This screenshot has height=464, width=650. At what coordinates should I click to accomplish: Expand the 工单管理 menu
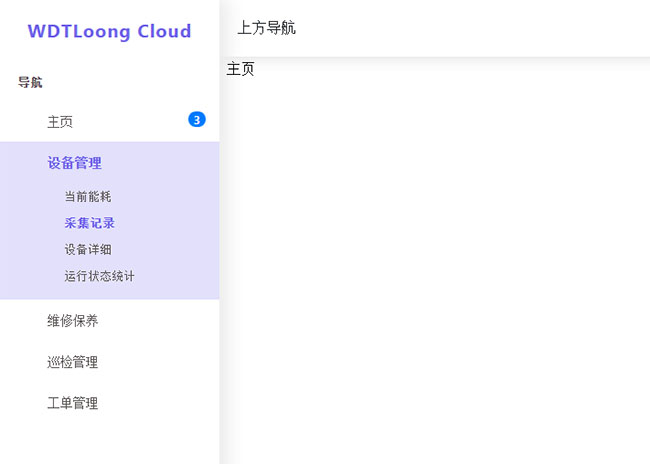(x=72, y=403)
